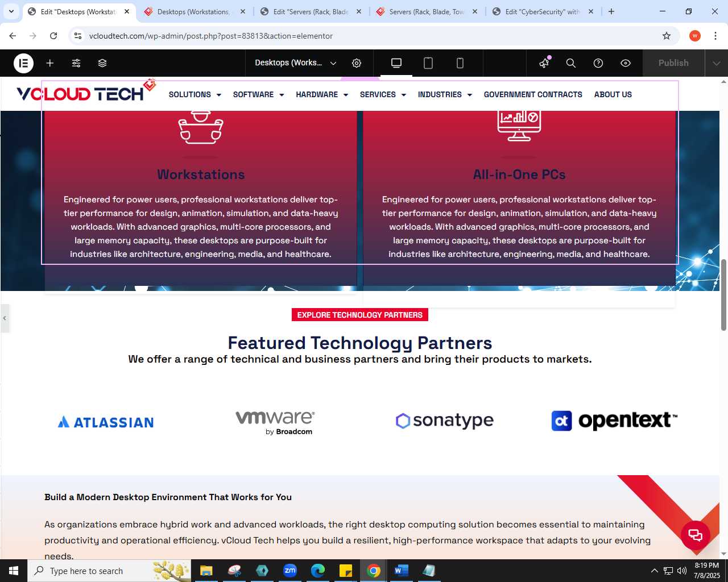Expand the SOFTWARE menu
The image size is (728, 582).
(258, 94)
